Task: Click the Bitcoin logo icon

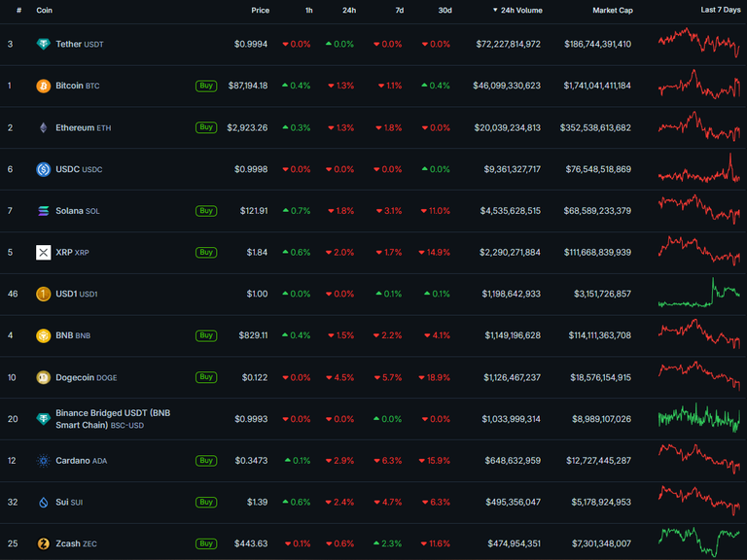Action: pos(44,87)
